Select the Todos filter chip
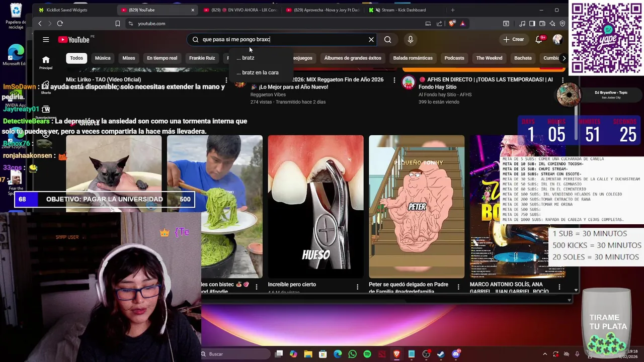 [x=76, y=58]
